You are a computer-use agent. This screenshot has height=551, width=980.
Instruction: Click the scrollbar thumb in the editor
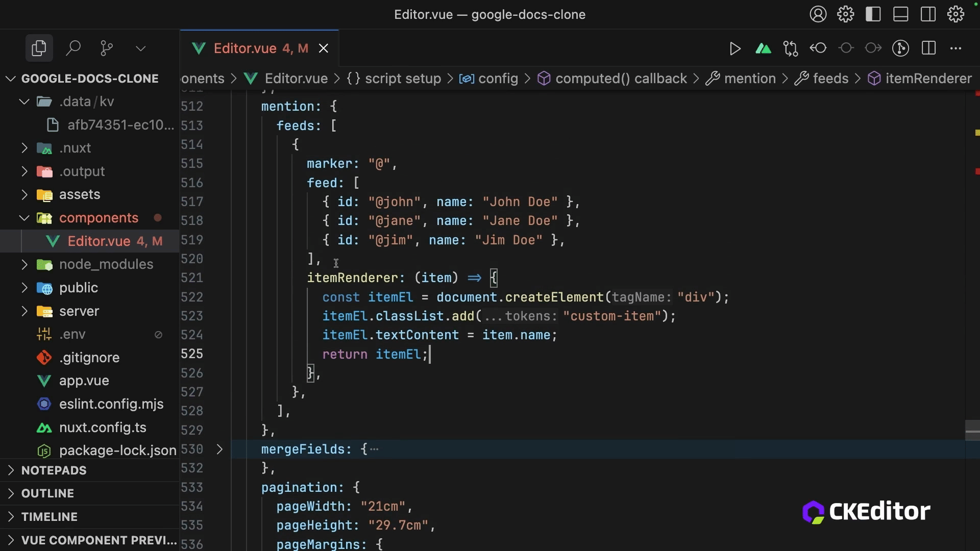coord(972,431)
